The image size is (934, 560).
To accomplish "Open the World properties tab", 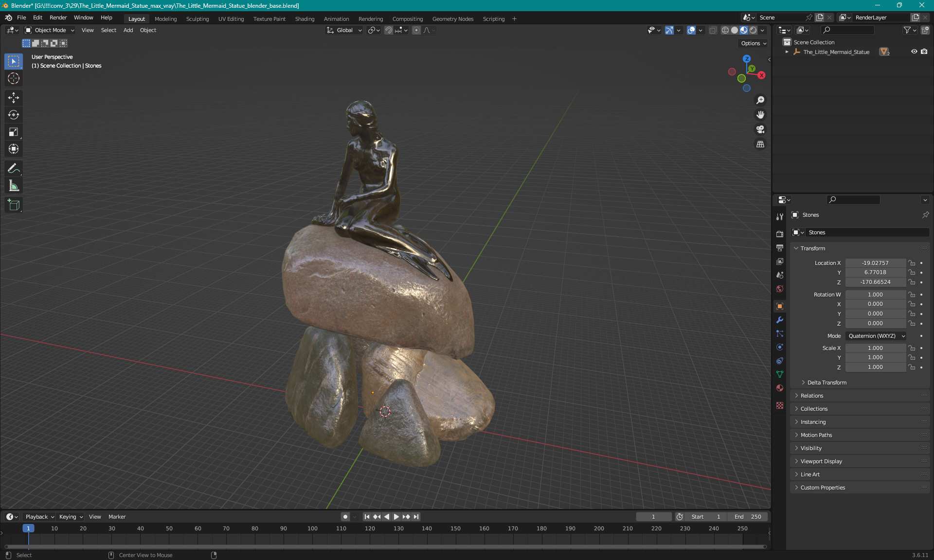I will [780, 288].
